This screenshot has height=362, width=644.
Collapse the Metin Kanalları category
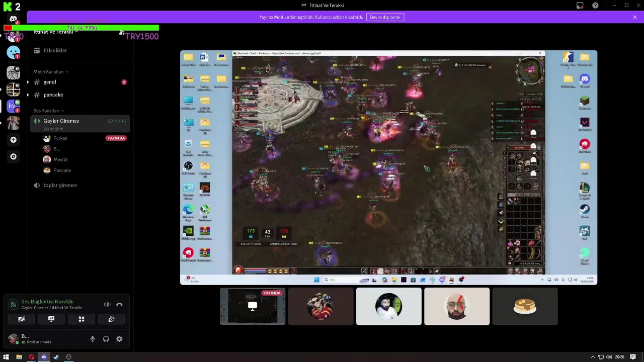[x=51, y=72]
